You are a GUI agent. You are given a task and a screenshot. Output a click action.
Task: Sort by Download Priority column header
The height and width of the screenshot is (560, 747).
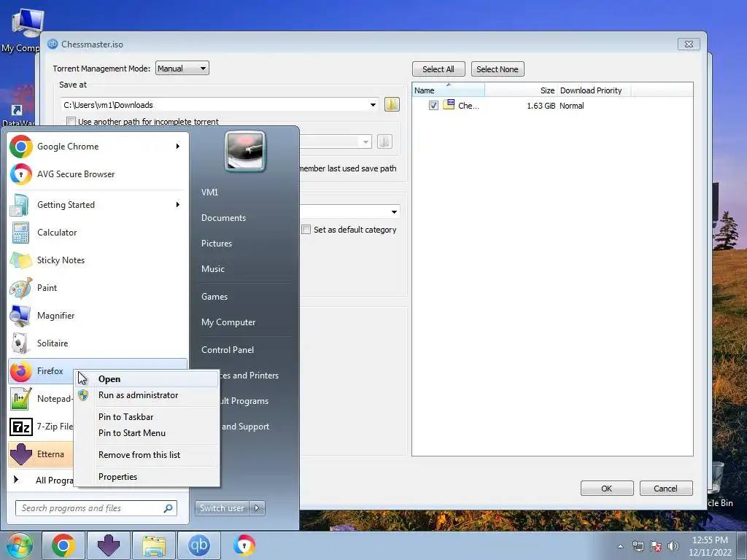(594, 90)
